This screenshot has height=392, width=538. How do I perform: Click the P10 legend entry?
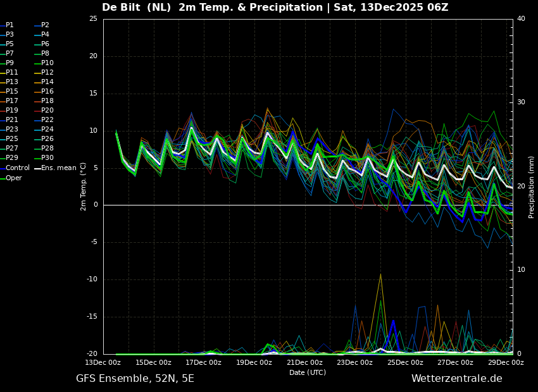click(47, 63)
